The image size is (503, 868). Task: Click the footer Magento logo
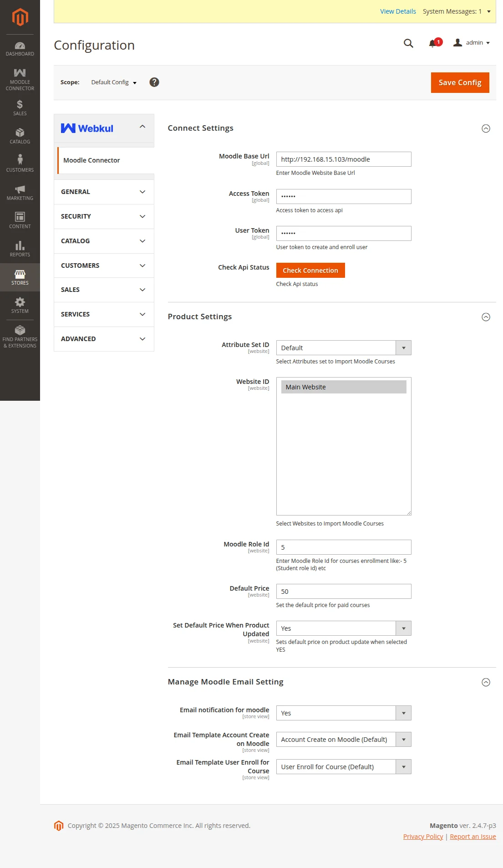click(59, 826)
